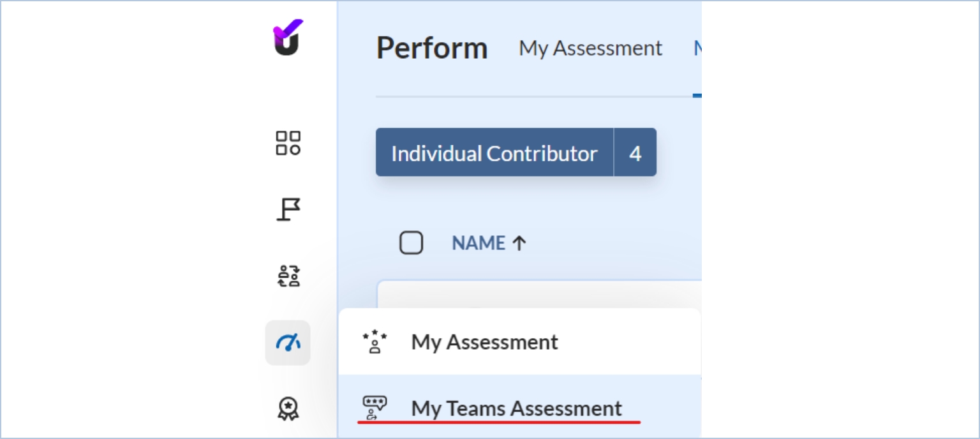Screen dimensions: 980x439
Task: Open the first list row under NAME
Action: click(x=539, y=294)
